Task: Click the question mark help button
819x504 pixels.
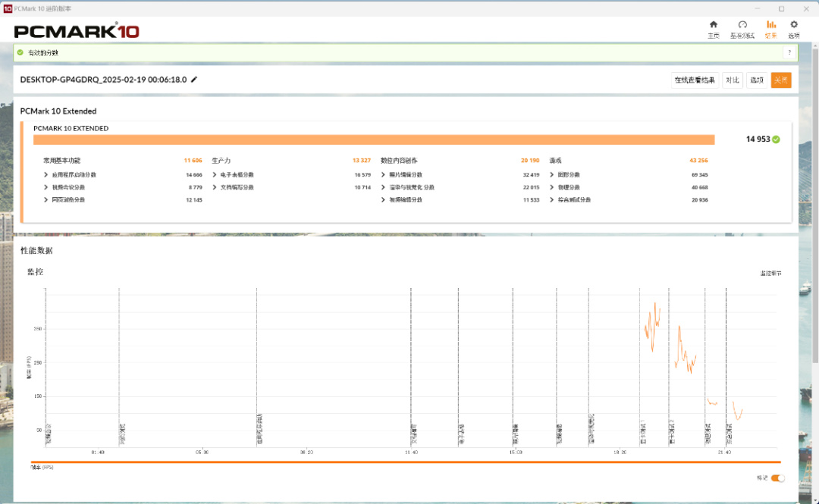Action: click(x=789, y=52)
